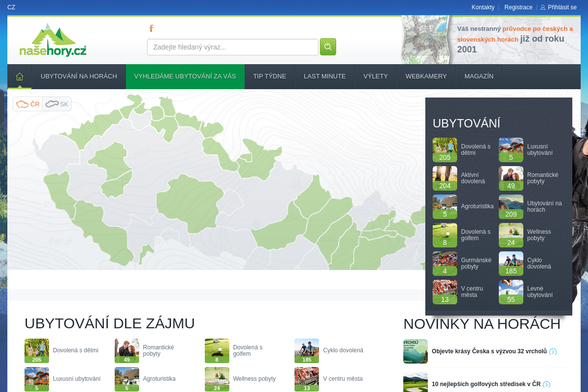
Task: Switch the map to SK
Action: (x=57, y=104)
